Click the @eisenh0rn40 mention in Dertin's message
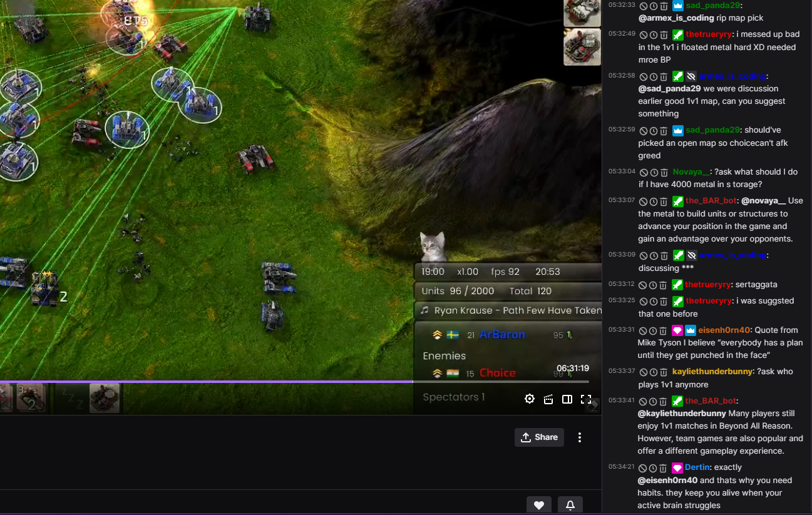Image resolution: width=812 pixels, height=515 pixels. pos(667,481)
